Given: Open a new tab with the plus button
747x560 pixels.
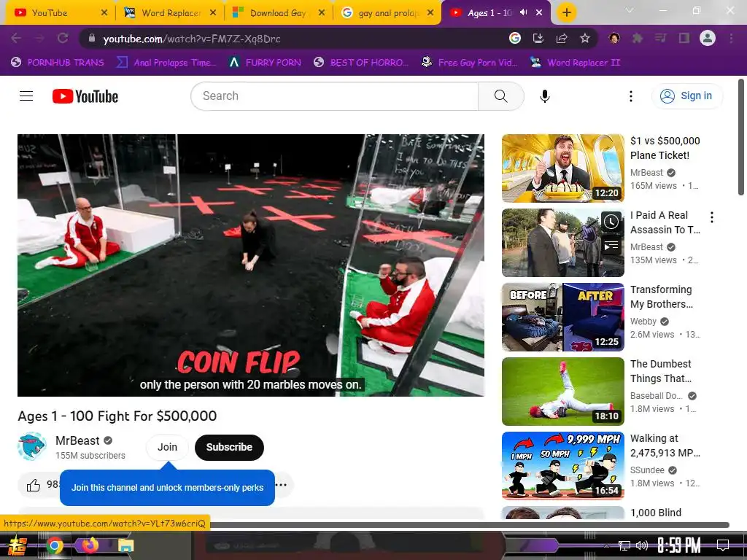Looking at the screenshot, I should point(566,12).
